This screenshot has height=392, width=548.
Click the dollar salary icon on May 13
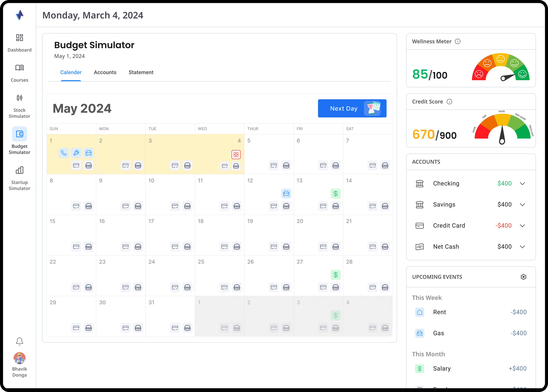[x=335, y=194]
